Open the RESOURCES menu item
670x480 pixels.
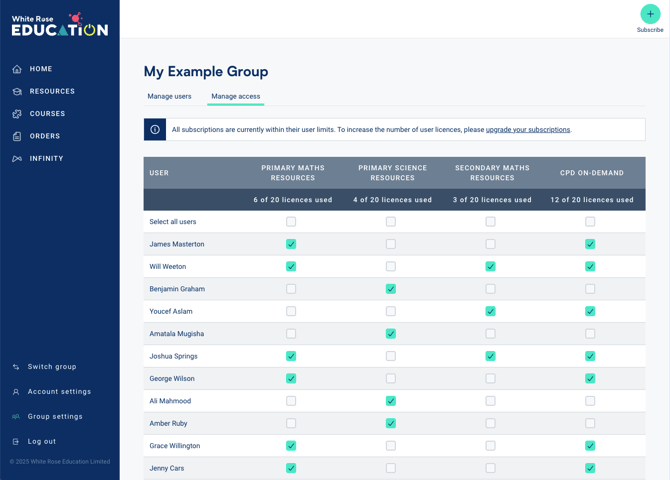tap(52, 91)
